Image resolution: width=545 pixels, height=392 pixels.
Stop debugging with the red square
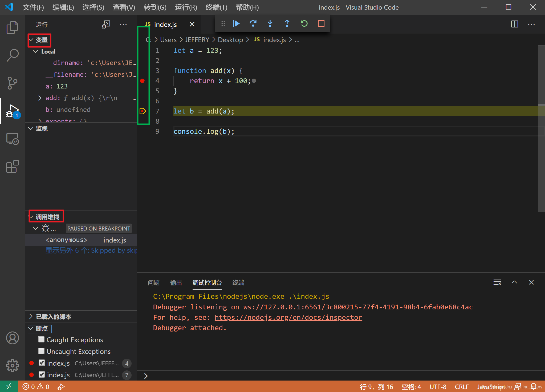tap(321, 24)
